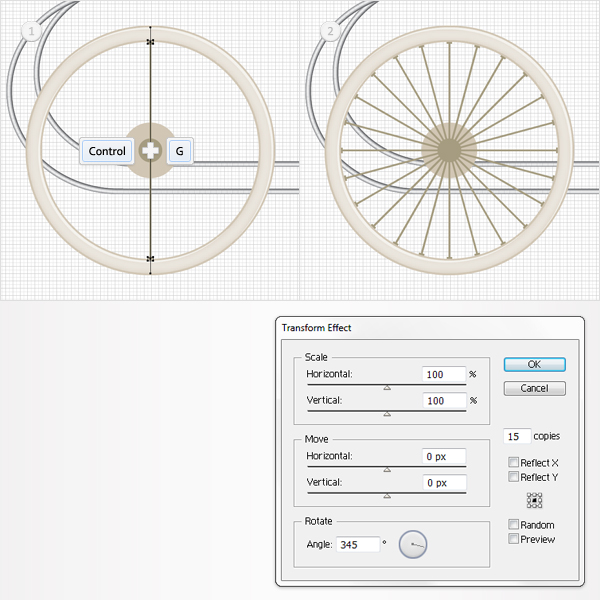
Task: Click the Scale Horizontal slider handle
Action: pyautogui.click(x=387, y=388)
